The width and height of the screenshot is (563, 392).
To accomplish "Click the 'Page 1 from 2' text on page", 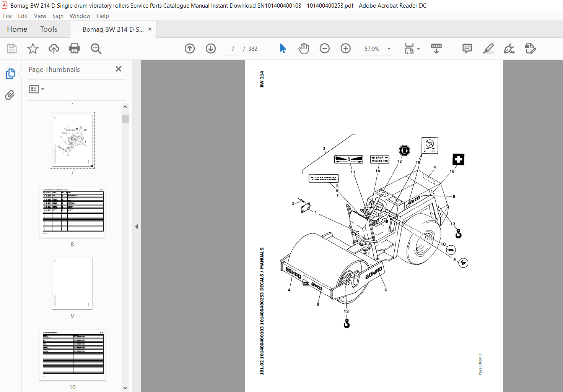I will (x=480, y=364).
